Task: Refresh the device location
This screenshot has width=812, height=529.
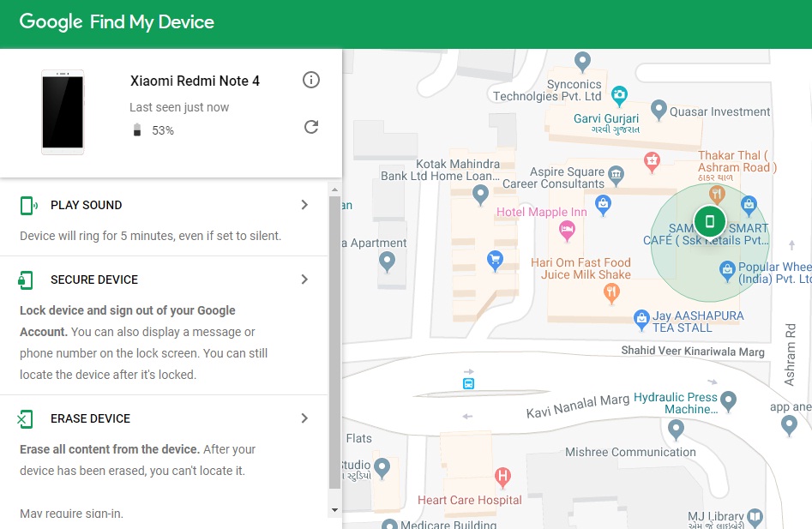Action: pyautogui.click(x=310, y=127)
